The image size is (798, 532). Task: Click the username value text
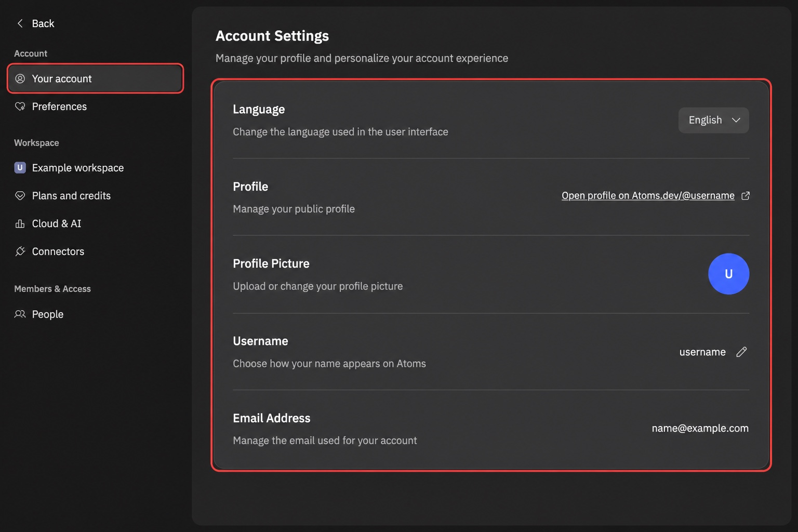click(x=702, y=352)
